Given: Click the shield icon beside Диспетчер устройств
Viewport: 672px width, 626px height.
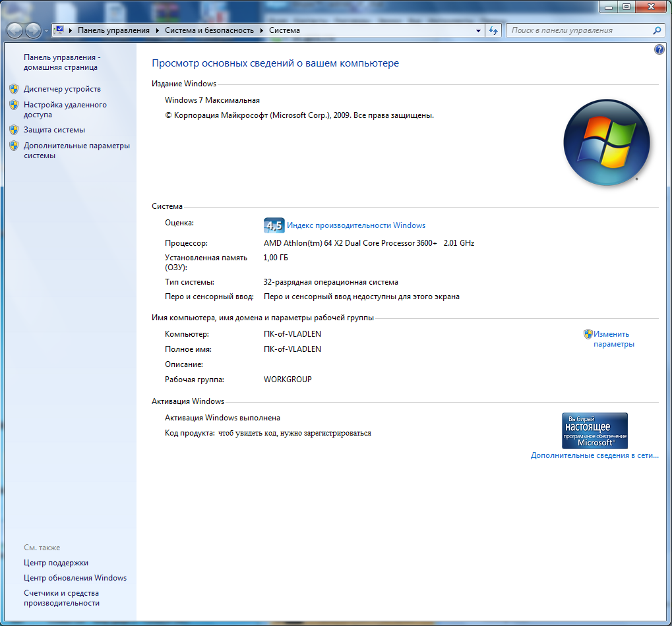Looking at the screenshot, I should click(14, 89).
